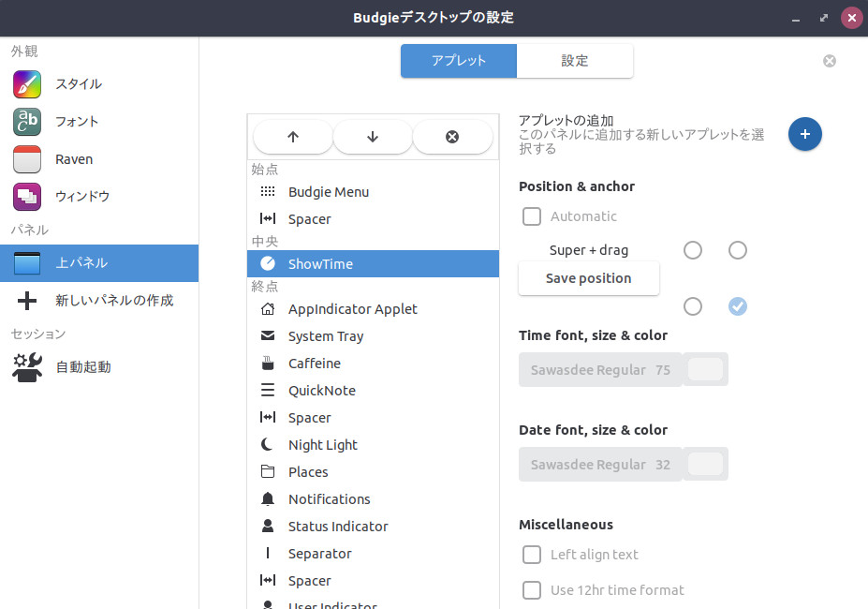Image resolution: width=868 pixels, height=609 pixels.
Task: Click the Notifications bell icon
Action: click(x=268, y=498)
